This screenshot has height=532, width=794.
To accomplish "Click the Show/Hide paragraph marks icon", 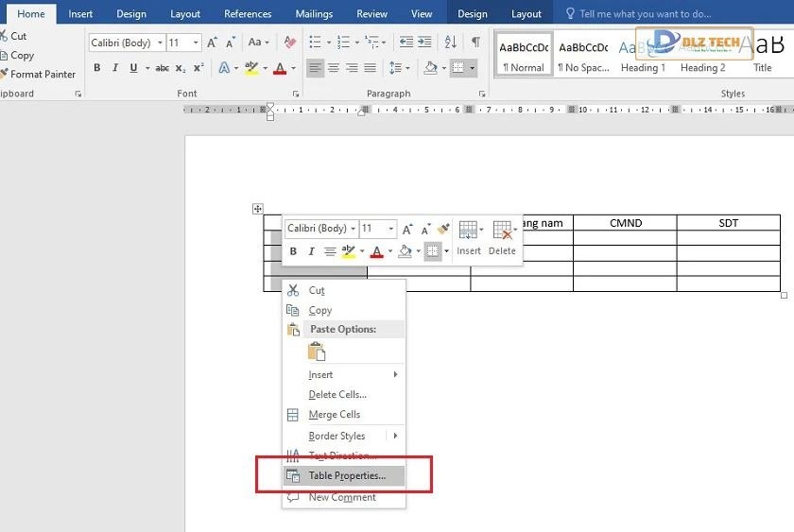I will 475,43.
